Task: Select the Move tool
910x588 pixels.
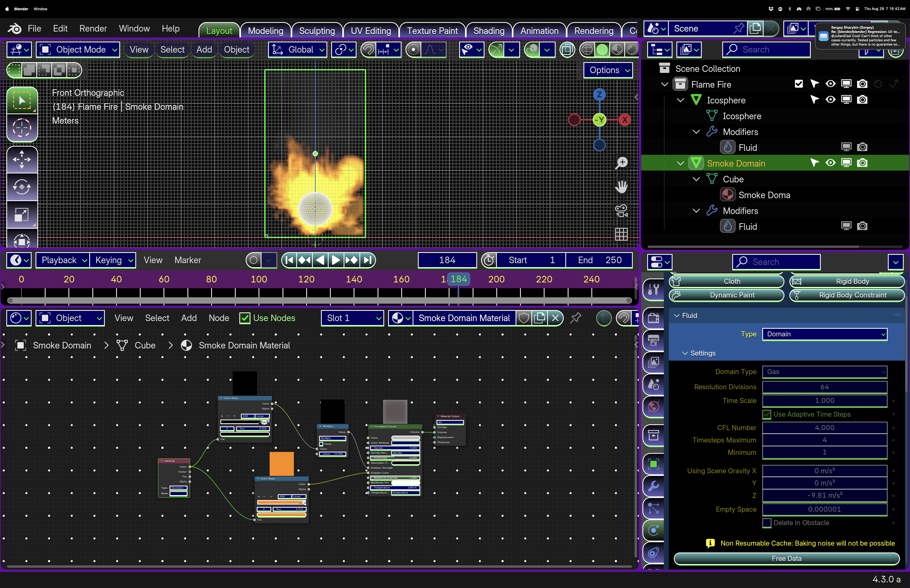Action: click(x=22, y=160)
